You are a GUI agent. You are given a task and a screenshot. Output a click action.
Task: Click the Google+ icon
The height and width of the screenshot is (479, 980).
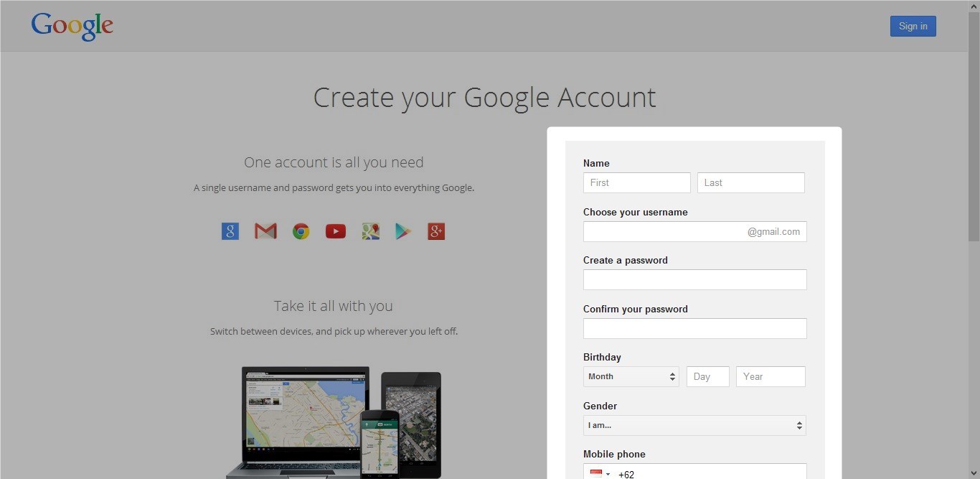click(435, 231)
